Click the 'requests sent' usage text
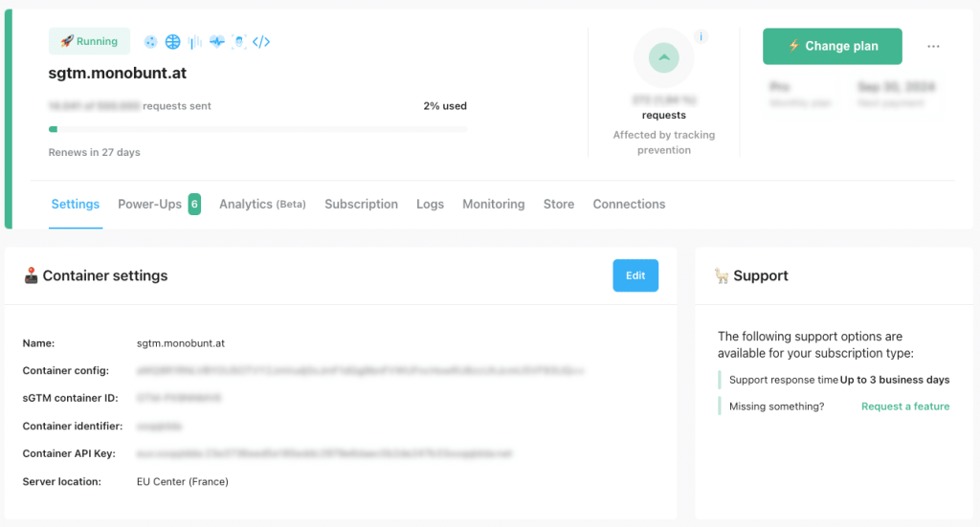This screenshot has width=980, height=527. pyautogui.click(x=177, y=106)
